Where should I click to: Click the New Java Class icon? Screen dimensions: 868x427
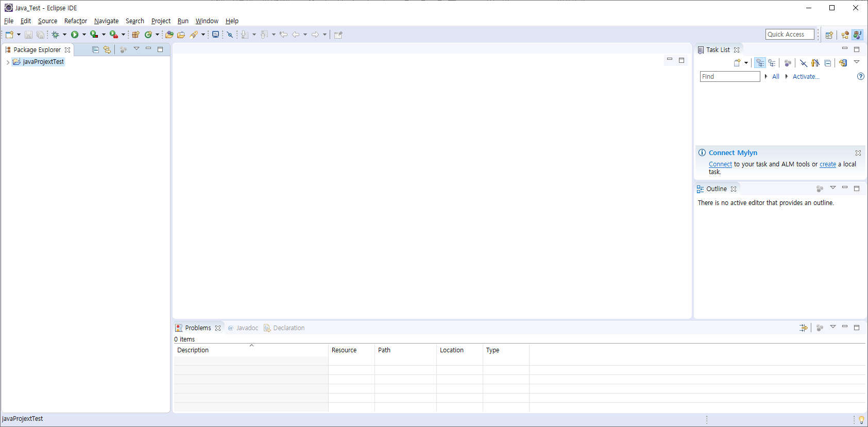[x=148, y=35]
